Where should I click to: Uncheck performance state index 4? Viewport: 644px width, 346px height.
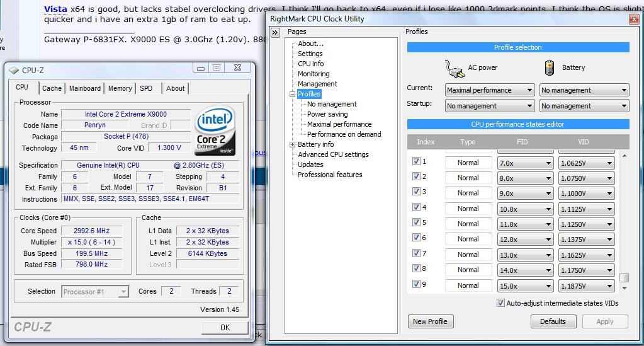416,207
